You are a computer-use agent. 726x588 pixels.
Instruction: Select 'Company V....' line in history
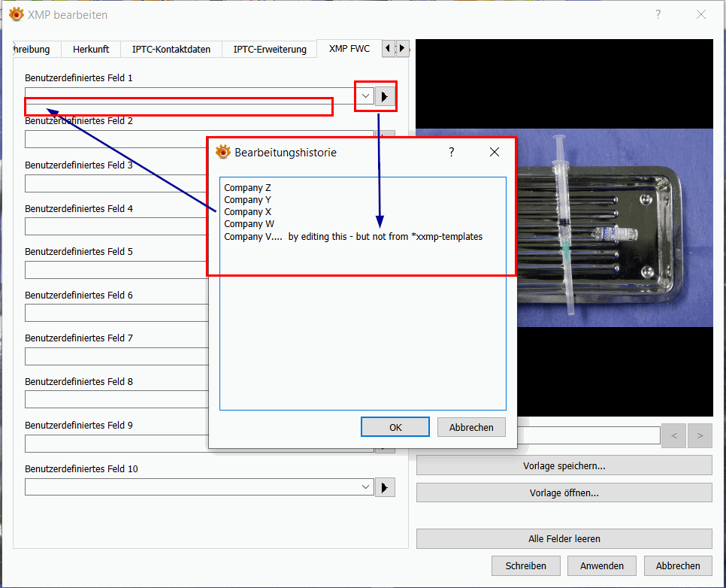(x=353, y=236)
